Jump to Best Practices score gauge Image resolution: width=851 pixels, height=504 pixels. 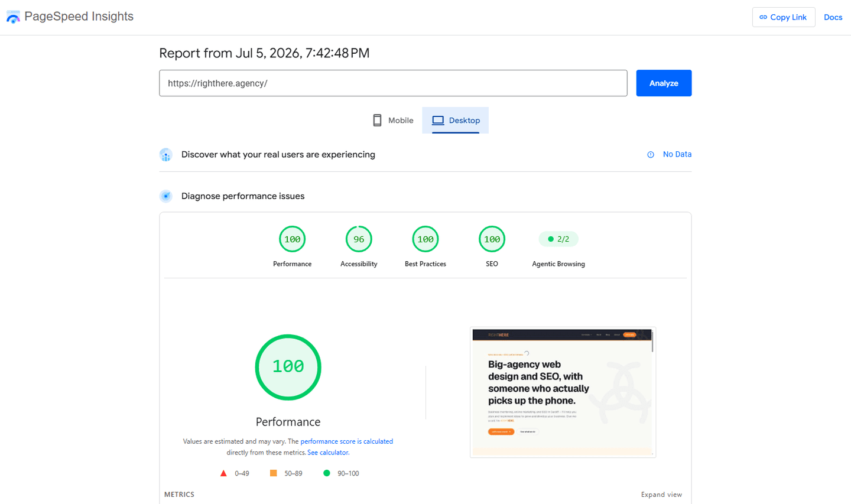[x=425, y=239]
